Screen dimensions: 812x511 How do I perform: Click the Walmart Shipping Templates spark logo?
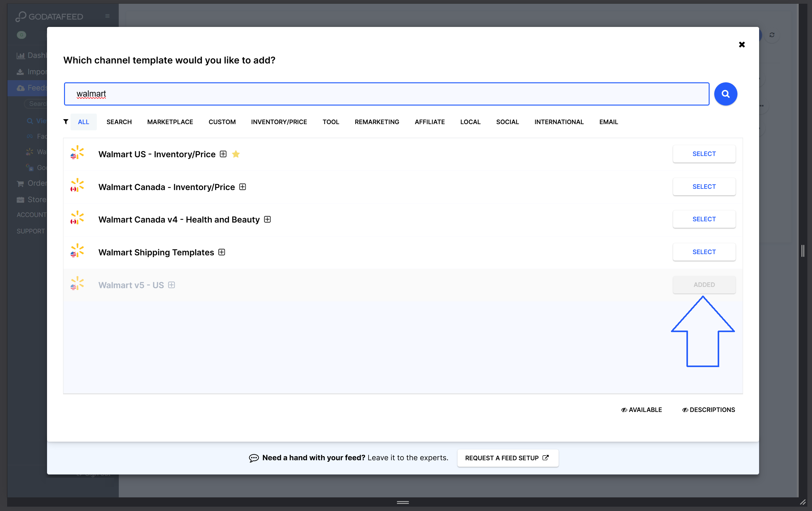click(77, 251)
